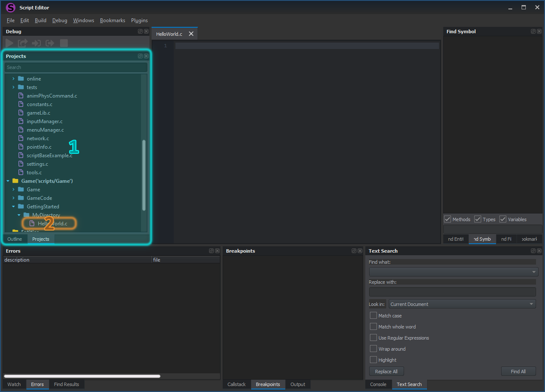Close the Find Symbol panel
This screenshot has width=545, height=392.
540,31
